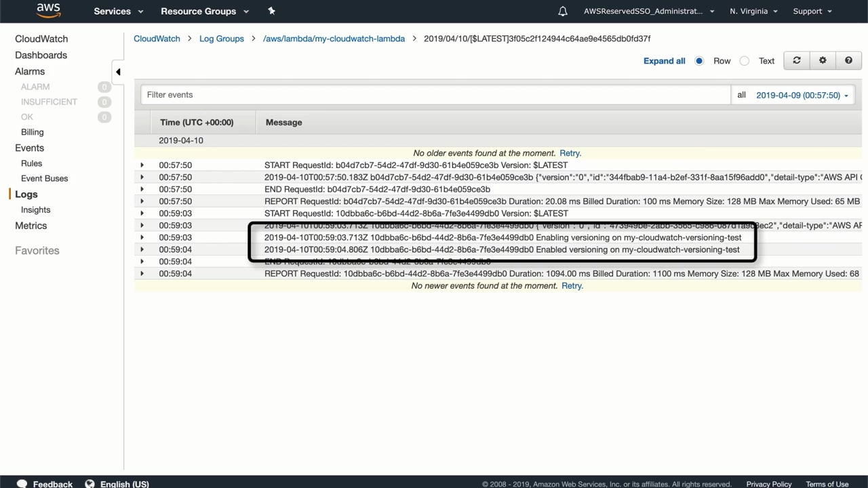Expand the END RequestId b04d7cb7 log row

click(142, 189)
